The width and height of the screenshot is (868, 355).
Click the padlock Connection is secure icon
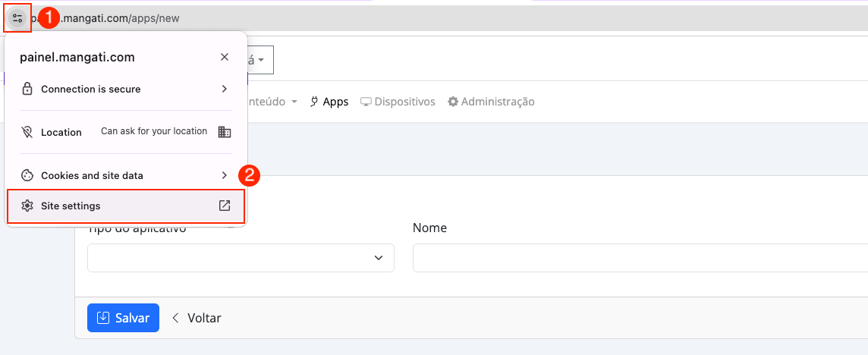coord(27,89)
